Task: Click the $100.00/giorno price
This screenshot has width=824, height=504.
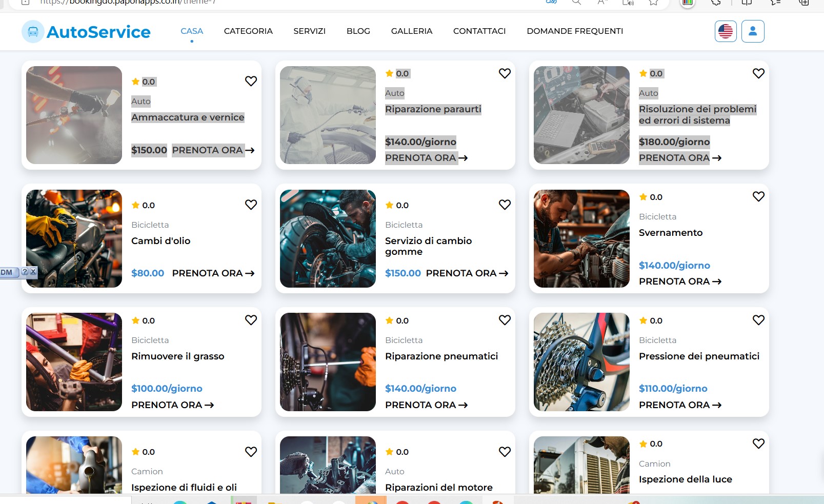Action: [x=167, y=389]
